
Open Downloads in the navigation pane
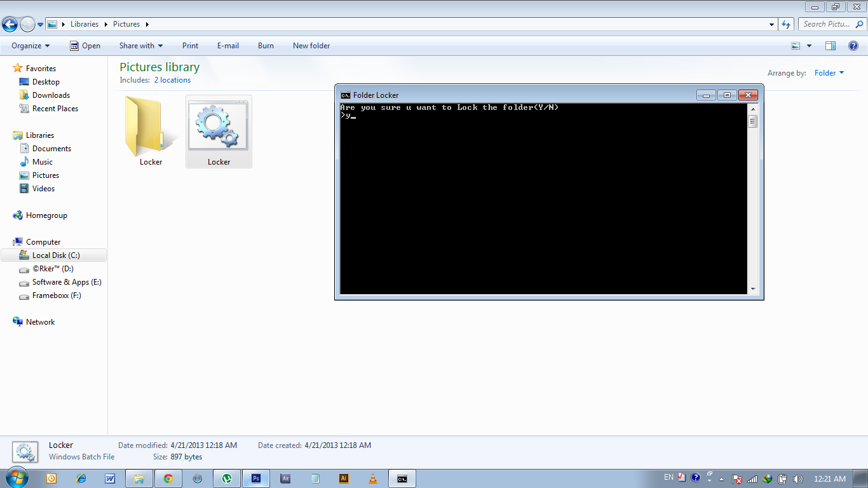click(x=51, y=95)
